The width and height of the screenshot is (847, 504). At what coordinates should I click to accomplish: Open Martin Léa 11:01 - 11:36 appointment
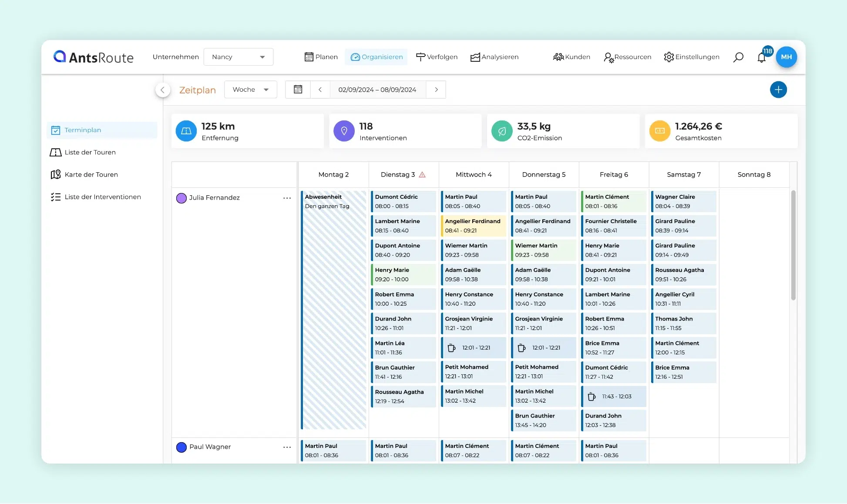pos(403,347)
